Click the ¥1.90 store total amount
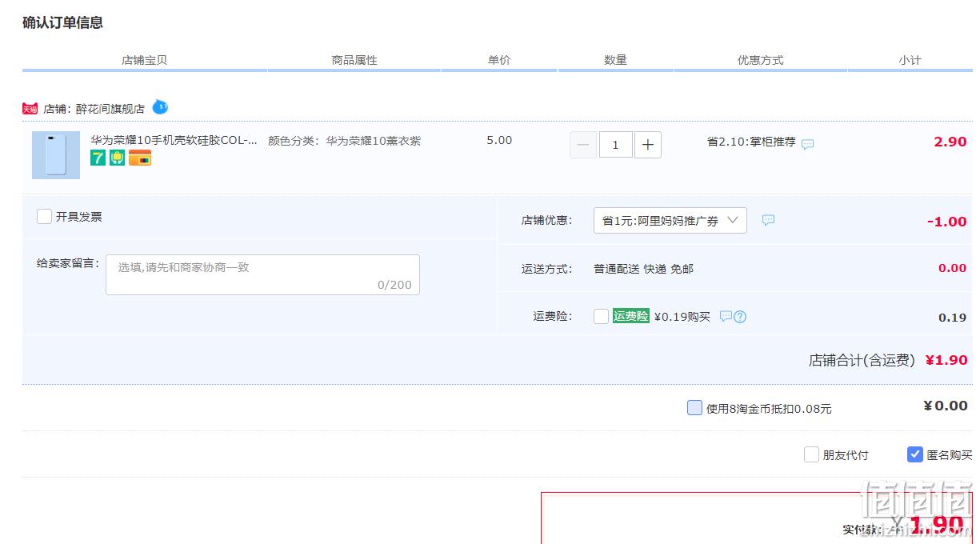 pyautogui.click(x=946, y=360)
